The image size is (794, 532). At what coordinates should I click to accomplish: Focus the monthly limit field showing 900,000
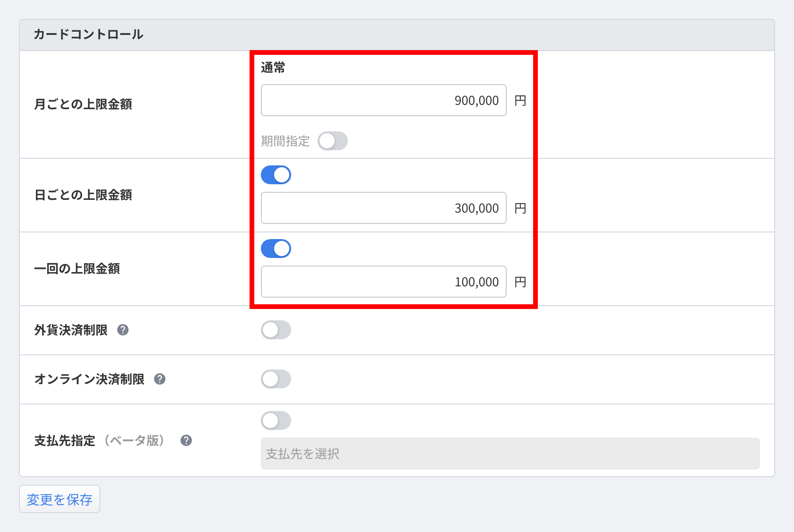coord(383,100)
